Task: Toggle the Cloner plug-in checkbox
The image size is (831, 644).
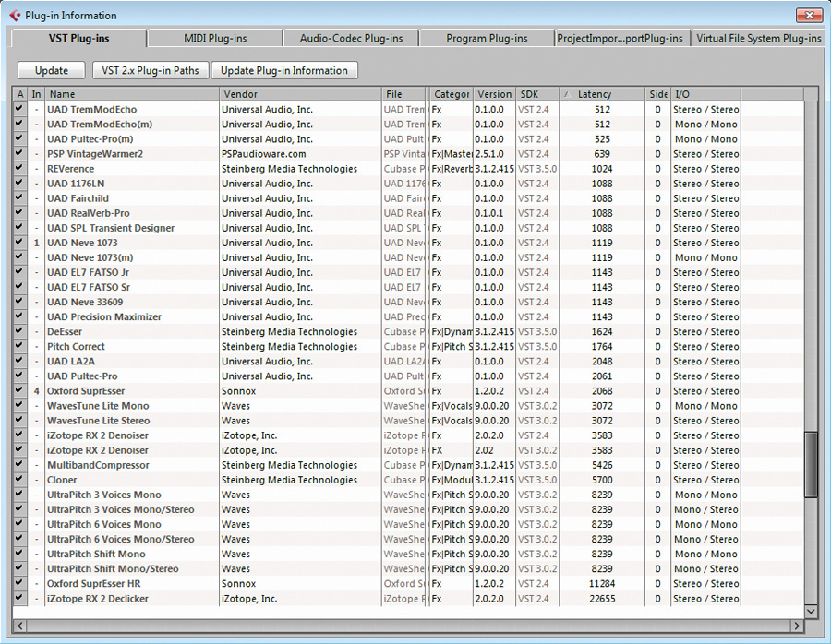Action: pos(19,480)
